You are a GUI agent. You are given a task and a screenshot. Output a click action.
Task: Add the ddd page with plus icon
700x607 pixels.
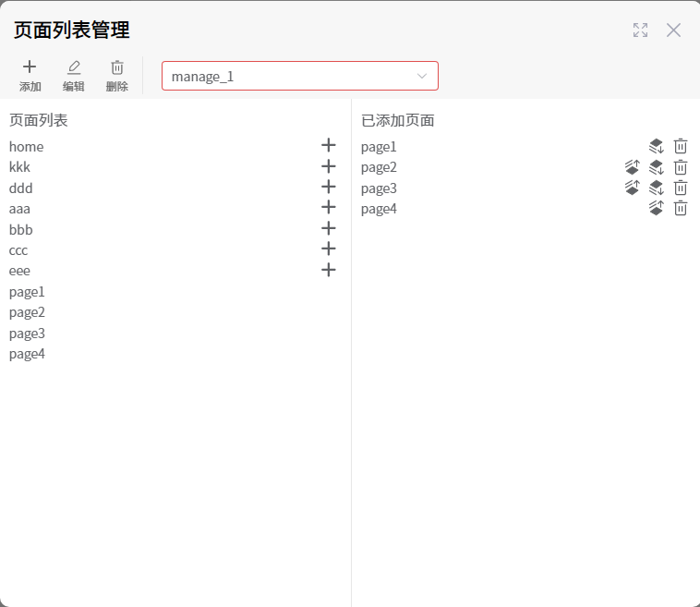tap(329, 187)
